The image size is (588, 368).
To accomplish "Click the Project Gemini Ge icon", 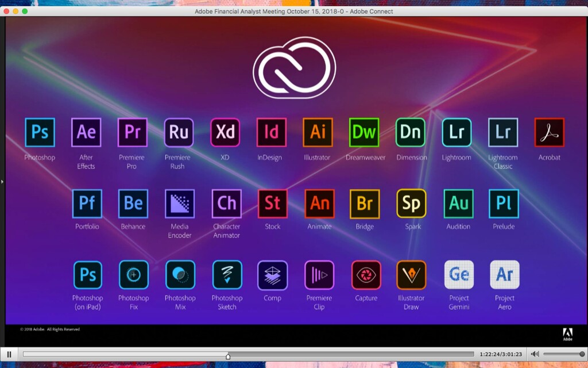I will pos(459,275).
